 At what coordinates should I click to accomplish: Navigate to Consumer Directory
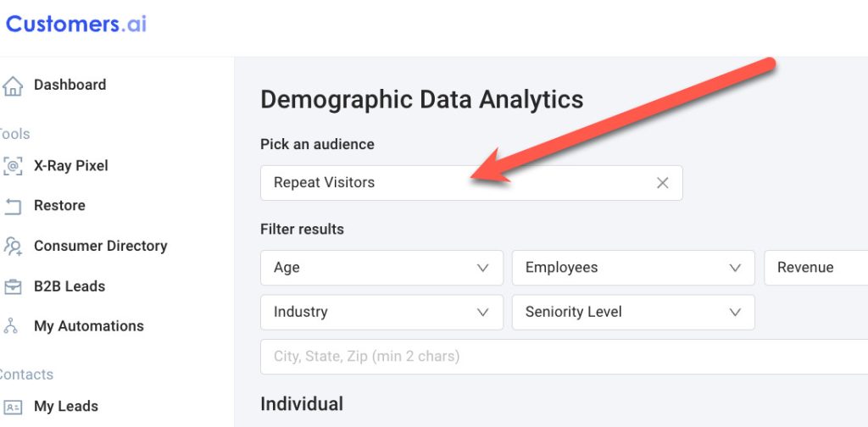pos(100,247)
